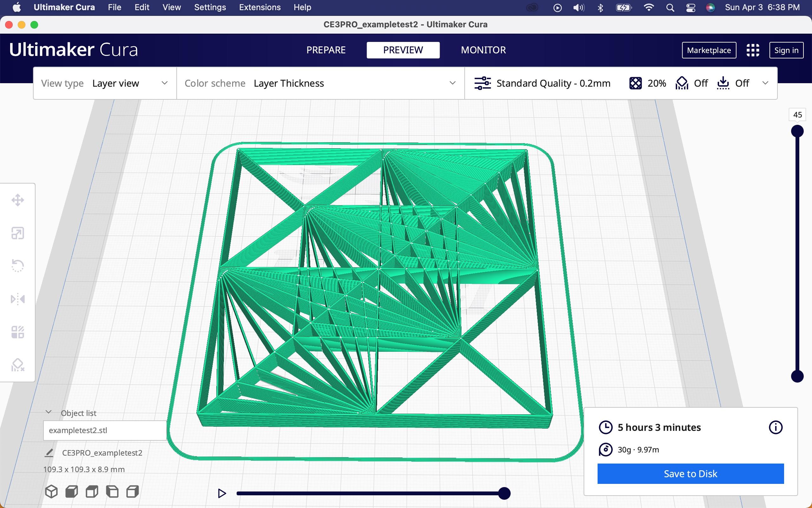
Task: Switch to front view cube icon
Action: (71, 491)
